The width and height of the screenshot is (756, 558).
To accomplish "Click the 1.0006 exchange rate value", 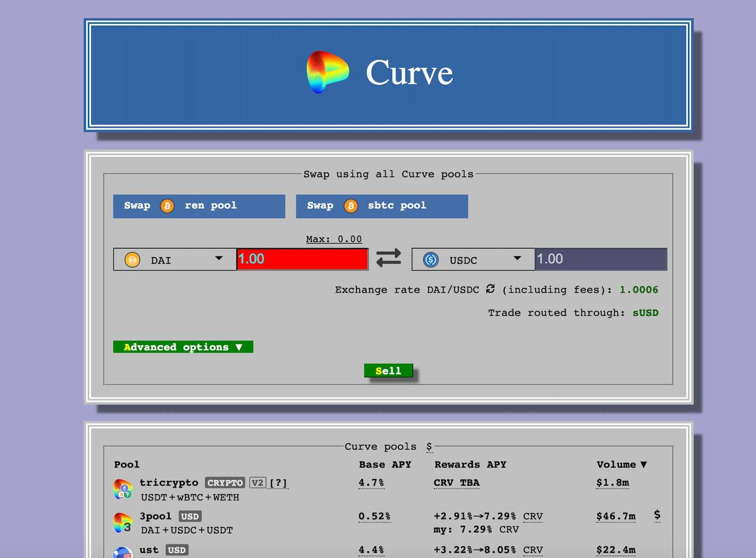I will 639,290.
